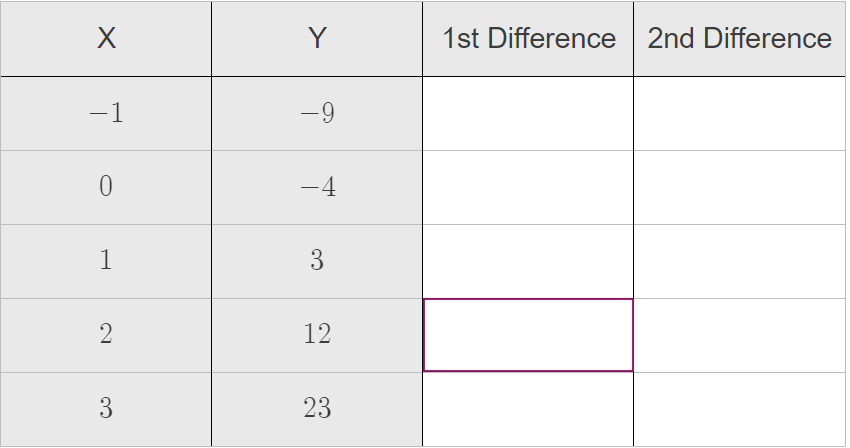Select 1st Difference cell for X equals 3

(x=528, y=409)
